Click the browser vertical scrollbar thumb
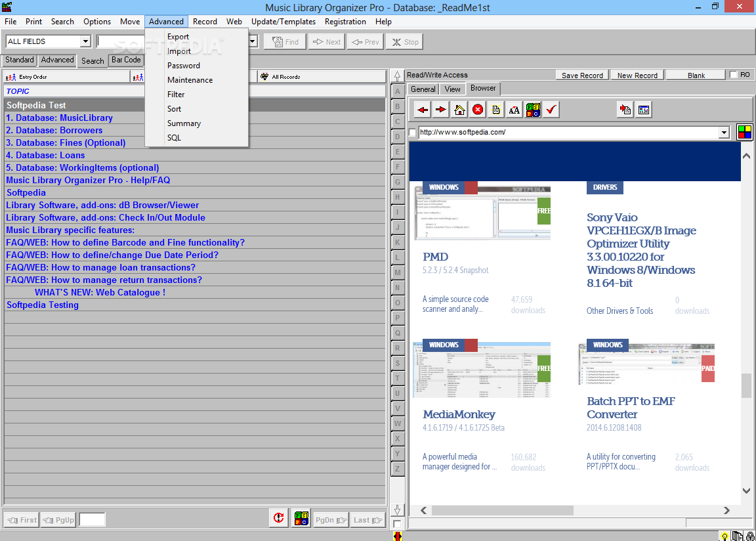Viewport: 756px width, 541px height. [x=746, y=385]
